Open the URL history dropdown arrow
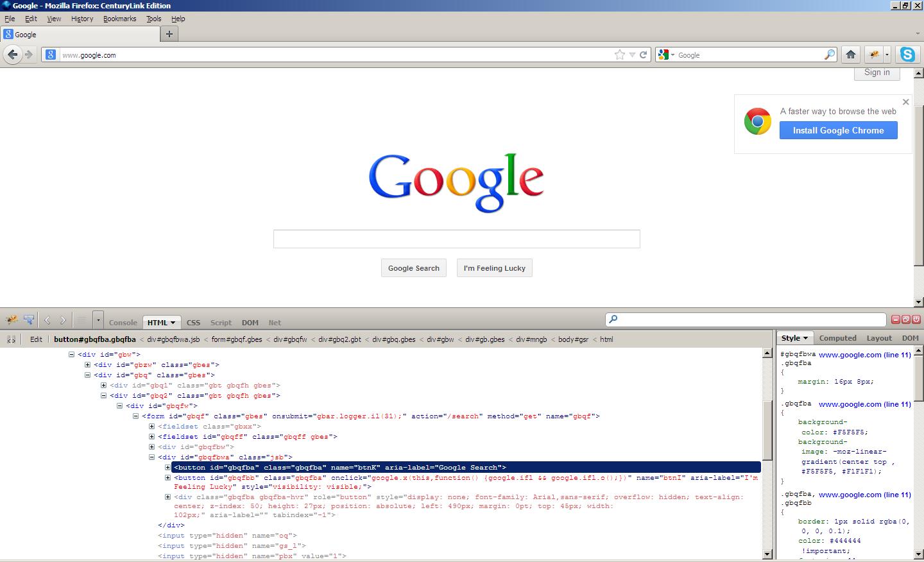This screenshot has height=562, width=924. (x=632, y=55)
